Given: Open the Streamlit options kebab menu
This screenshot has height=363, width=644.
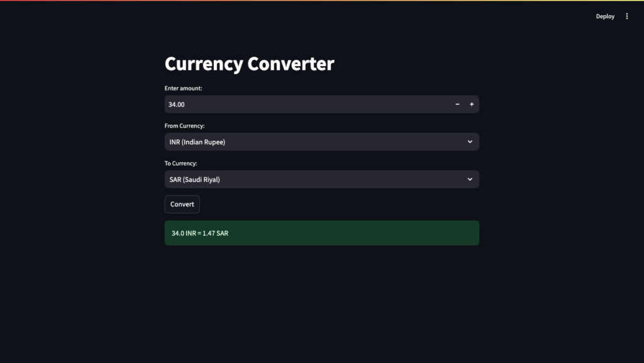Looking at the screenshot, I should click(626, 16).
